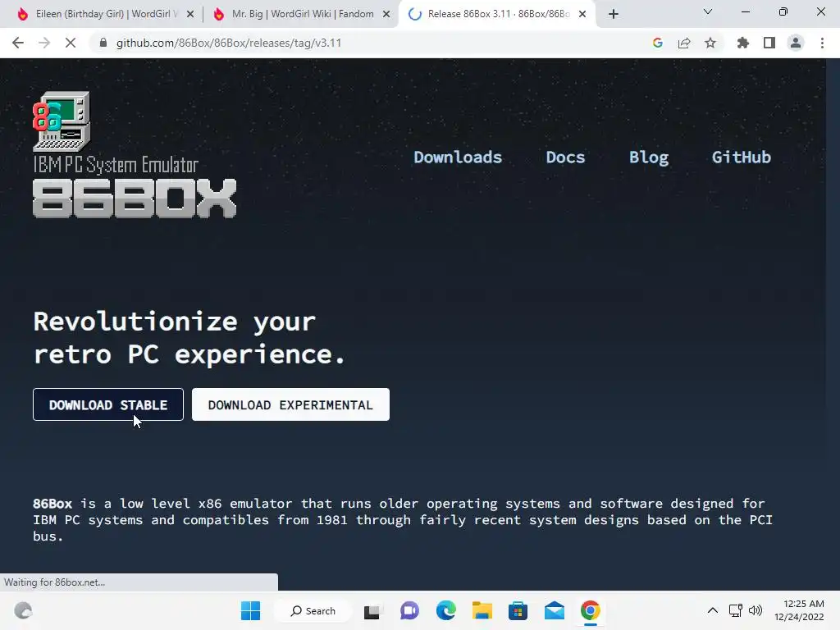Show hidden system tray icons
This screenshot has height=630, width=840.
(713, 610)
